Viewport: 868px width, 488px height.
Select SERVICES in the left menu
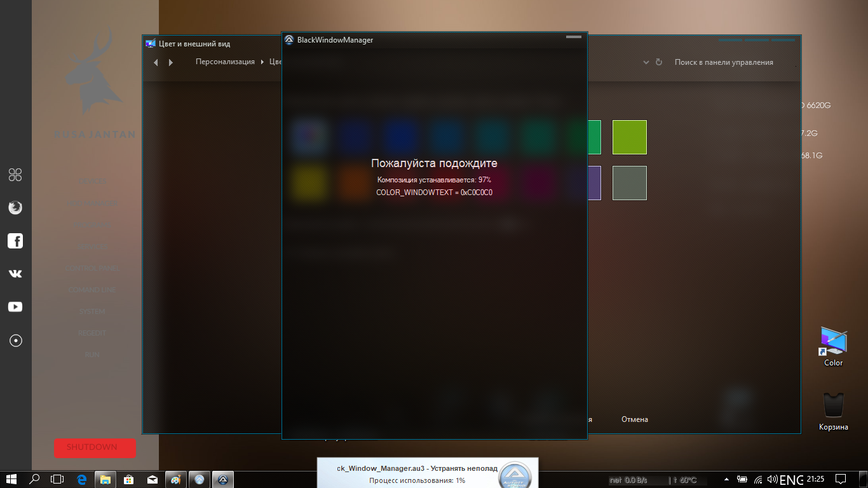coord(92,247)
